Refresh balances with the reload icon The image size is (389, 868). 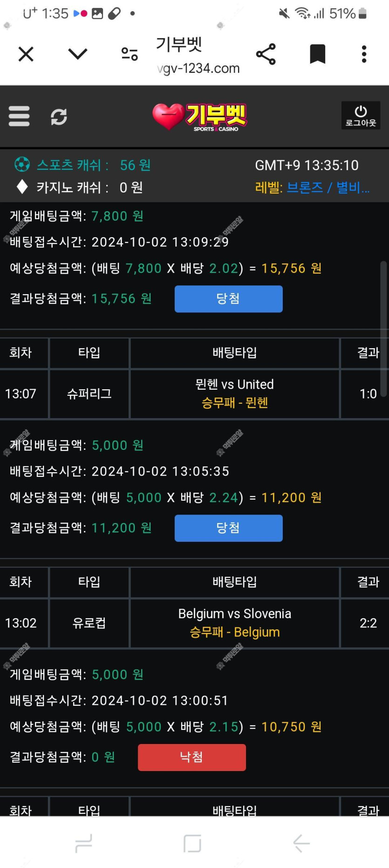59,116
